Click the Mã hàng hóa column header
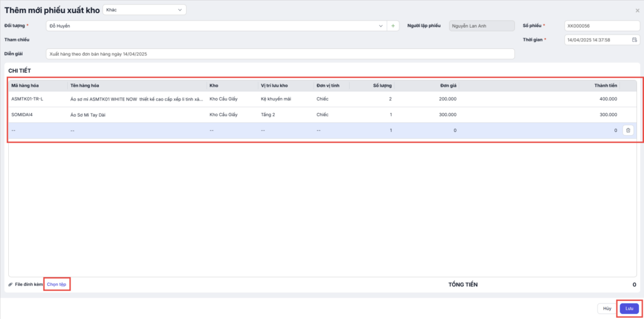 (x=26, y=85)
